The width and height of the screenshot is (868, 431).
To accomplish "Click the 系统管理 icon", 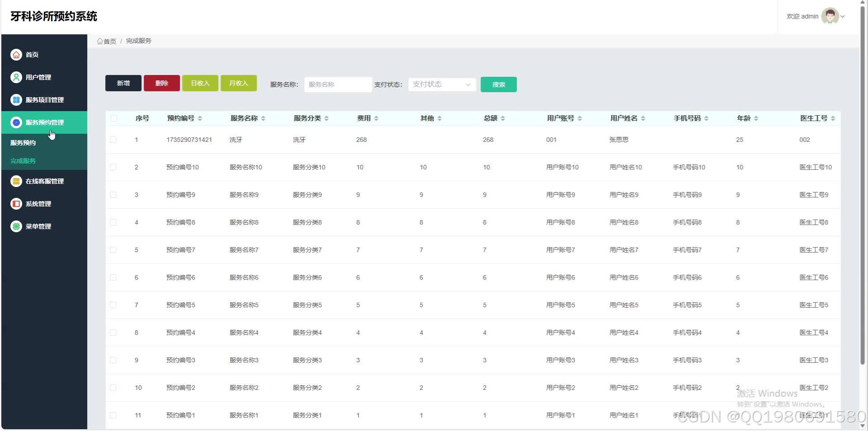I will point(16,204).
